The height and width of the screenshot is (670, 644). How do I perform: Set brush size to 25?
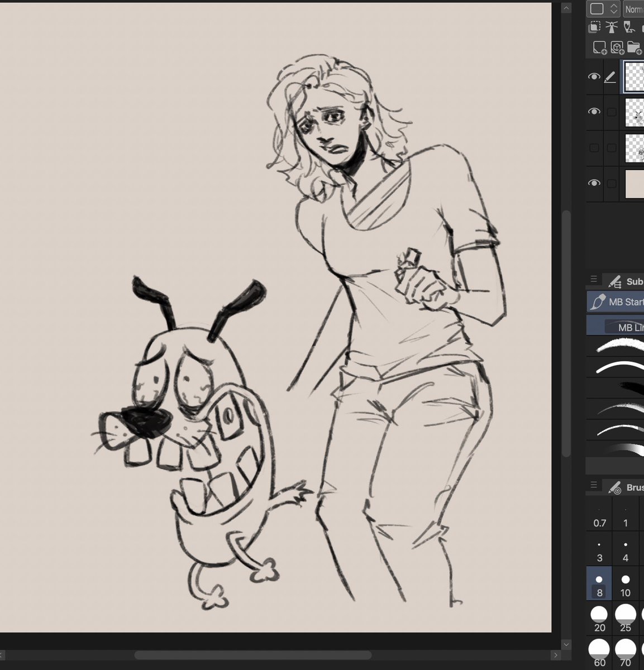626,619
